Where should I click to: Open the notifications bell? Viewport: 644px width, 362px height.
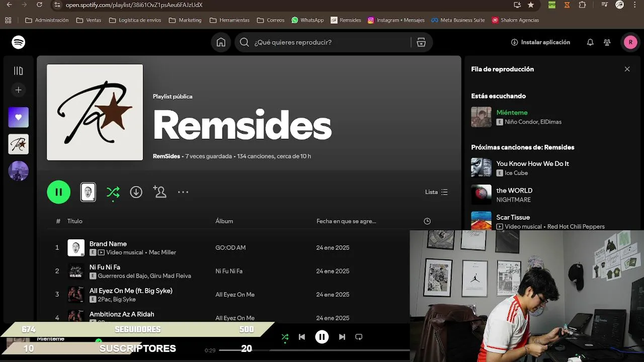[x=590, y=42]
